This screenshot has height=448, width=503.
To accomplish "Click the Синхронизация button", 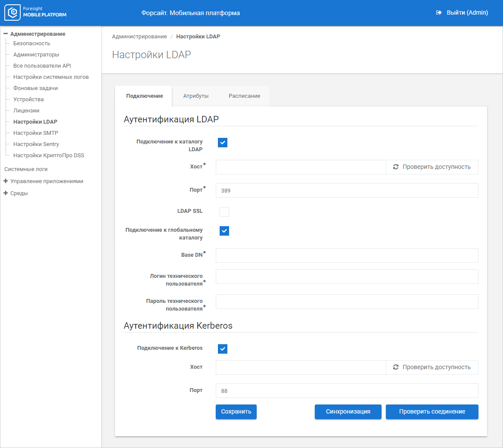I will tap(348, 412).
